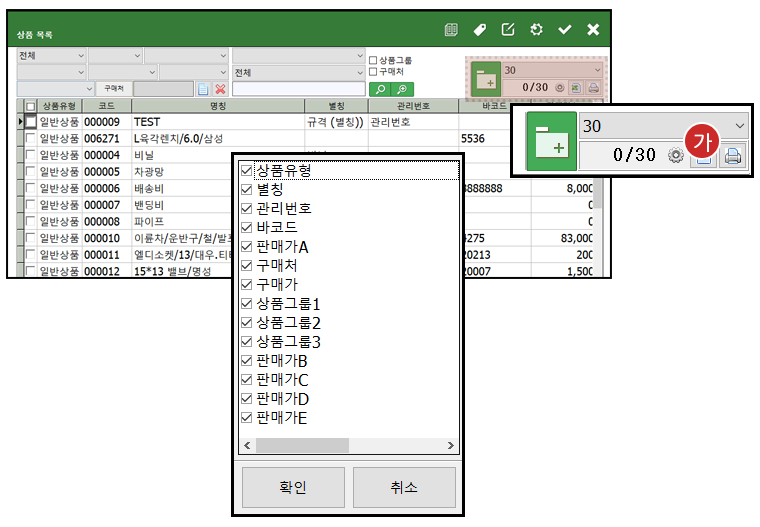This screenshot has height=527, width=760.
Task: Check the select-all checkbox in table header
Action: point(31,106)
